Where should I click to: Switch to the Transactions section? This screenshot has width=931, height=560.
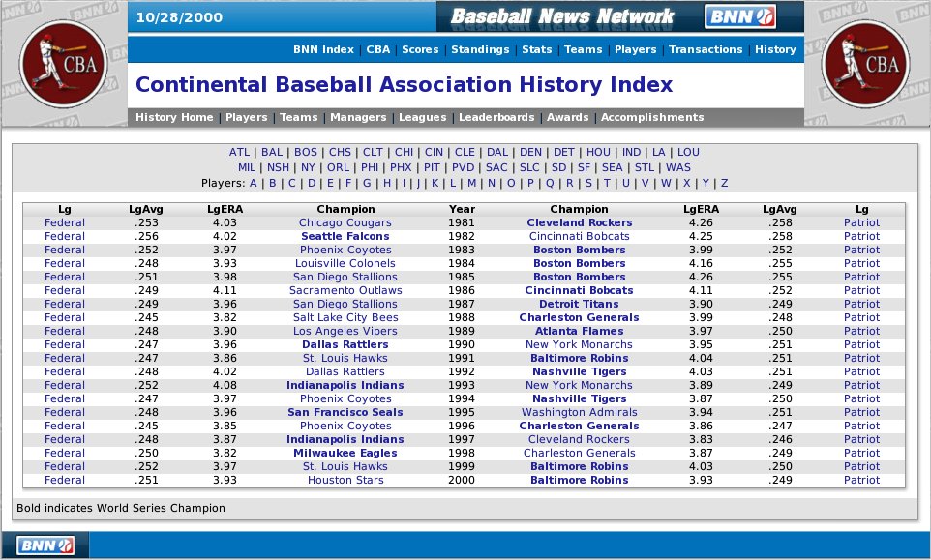click(706, 49)
